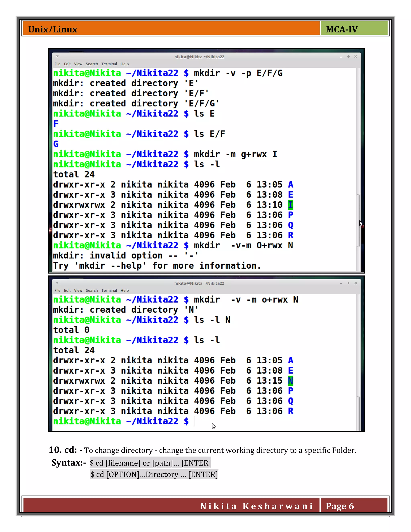
Task: Open Help menu in upper terminal window
Action: [x=124, y=64]
